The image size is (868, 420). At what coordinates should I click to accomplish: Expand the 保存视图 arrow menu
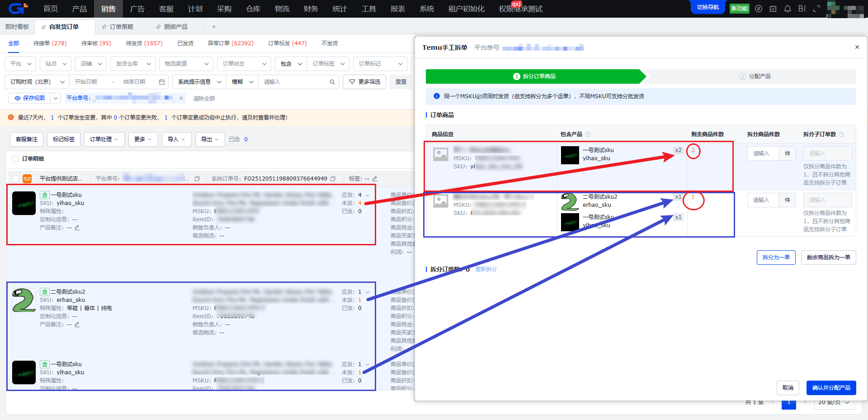pyautogui.click(x=56, y=98)
